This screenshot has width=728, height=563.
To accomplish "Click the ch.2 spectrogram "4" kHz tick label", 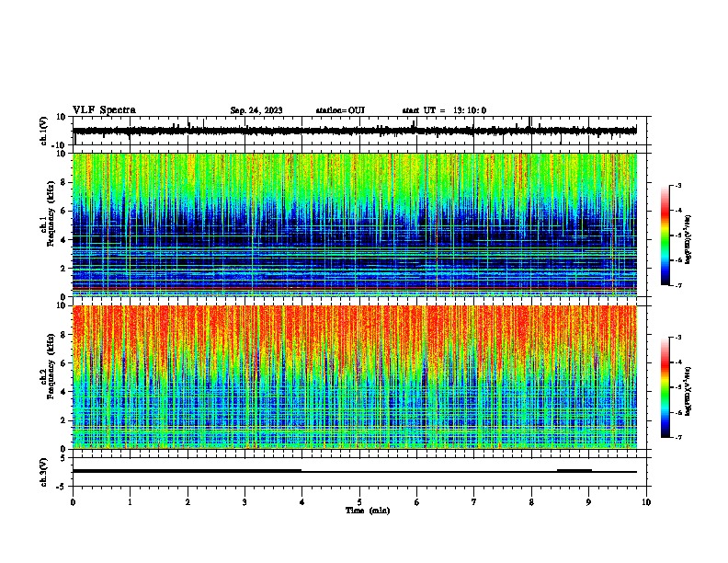I will click(x=64, y=392).
